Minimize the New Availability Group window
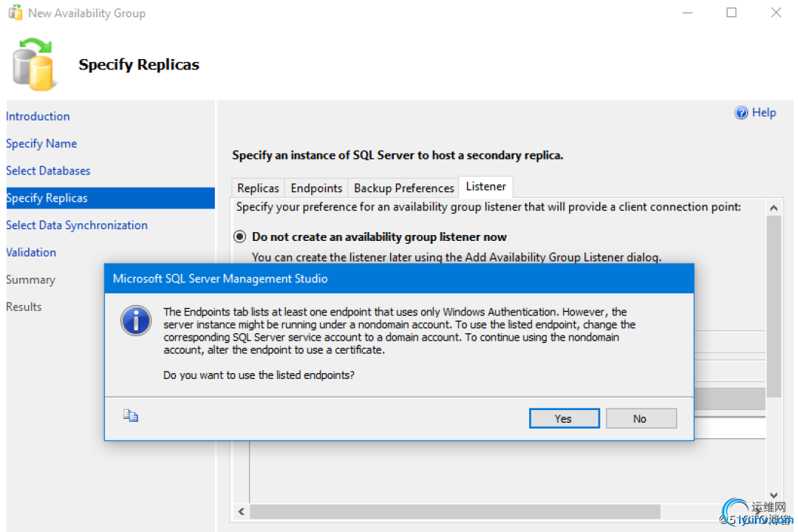 coord(688,13)
